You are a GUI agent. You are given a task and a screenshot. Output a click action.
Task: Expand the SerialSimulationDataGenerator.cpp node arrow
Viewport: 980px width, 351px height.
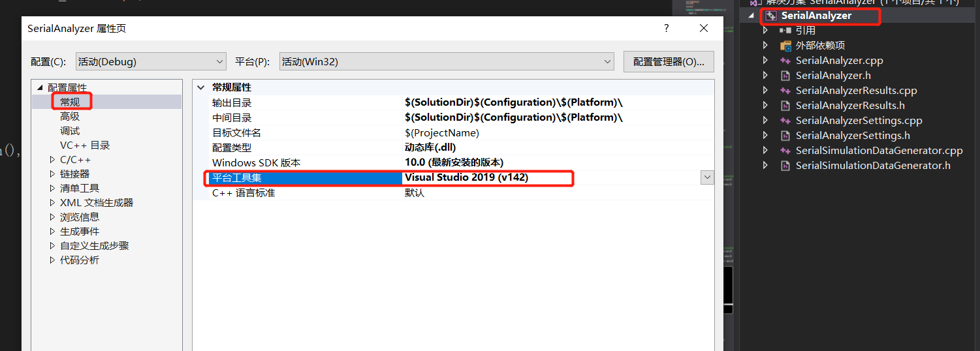[766, 151]
